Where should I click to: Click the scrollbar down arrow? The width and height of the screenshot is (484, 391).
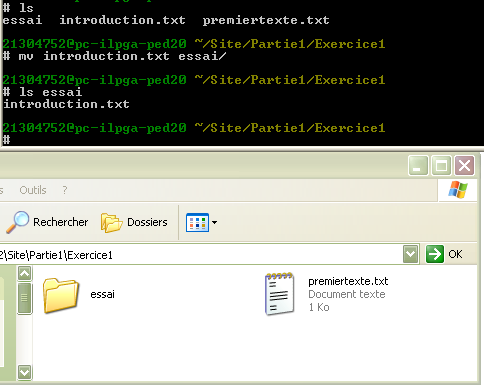25,372
